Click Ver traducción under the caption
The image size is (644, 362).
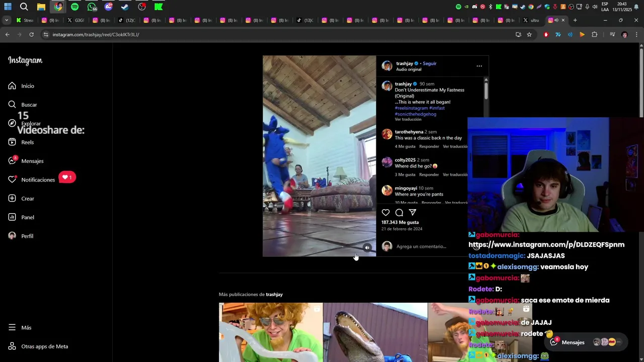408,120
